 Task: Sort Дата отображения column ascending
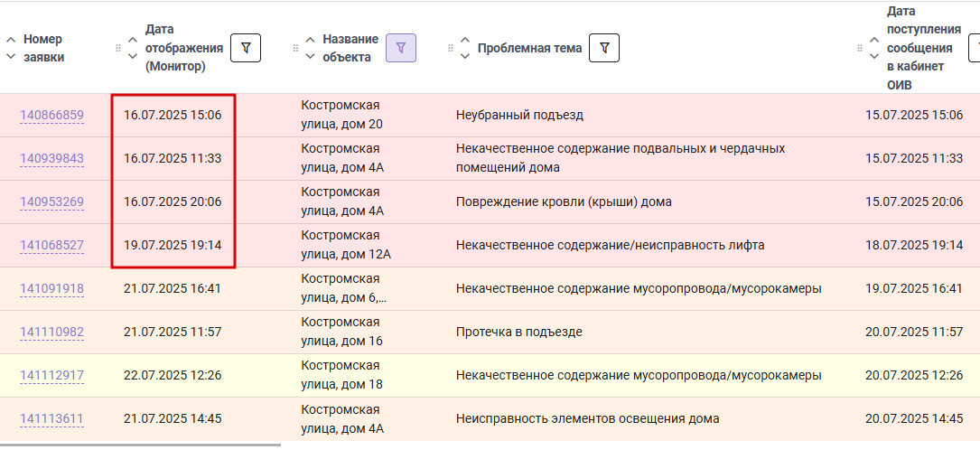[x=133, y=40]
